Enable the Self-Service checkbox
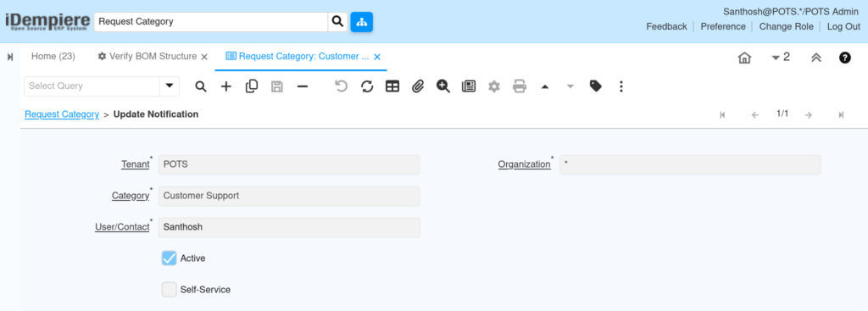The width and height of the screenshot is (868, 311). 170,290
